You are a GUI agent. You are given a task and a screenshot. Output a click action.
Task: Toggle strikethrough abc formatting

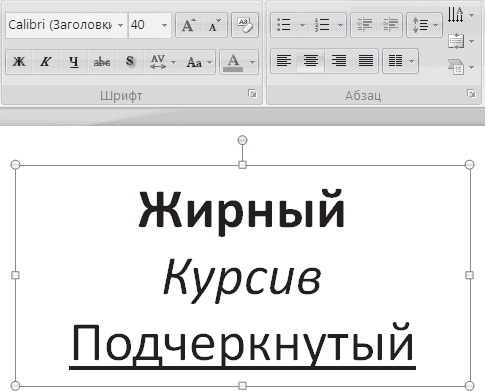[x=102, y=62]
